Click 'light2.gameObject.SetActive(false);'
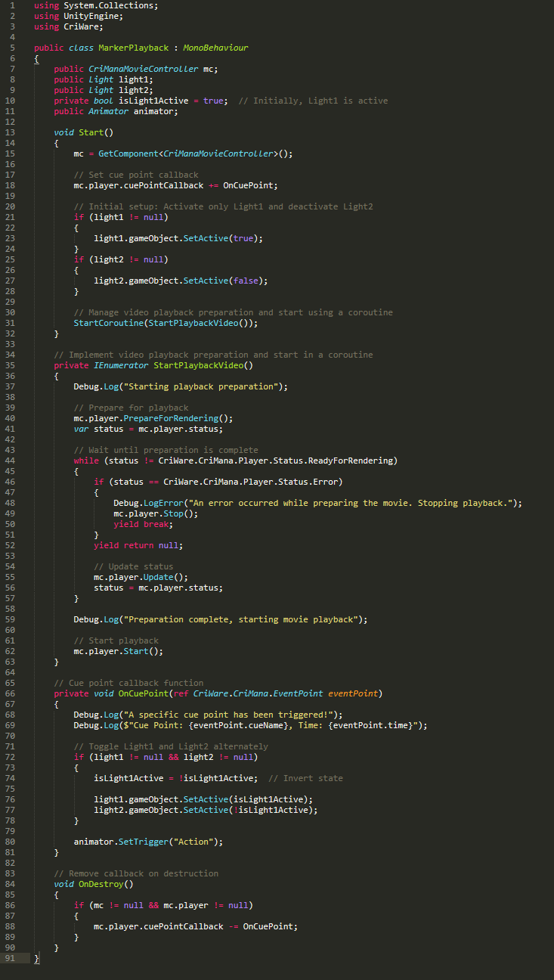Viewport: 554px width, 980px height. coord(181,281)
